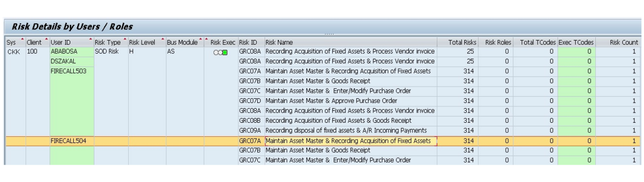Image resolution: width=644 pixels, height=182 pixels.
Task: Select the Total Risks column header
Action: (x=457, y=42)
